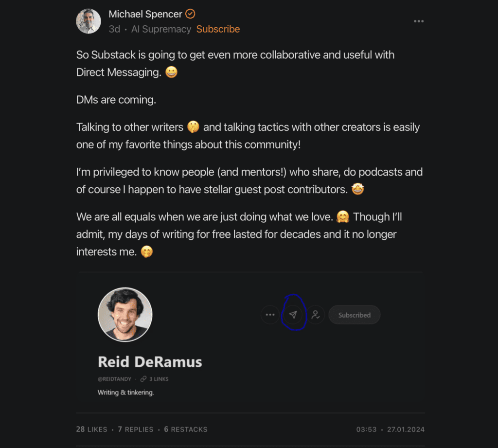Open the three-dot menu on Reid's profile card
The height and width of the screenshot is (448, 498).
click(270, 315)
